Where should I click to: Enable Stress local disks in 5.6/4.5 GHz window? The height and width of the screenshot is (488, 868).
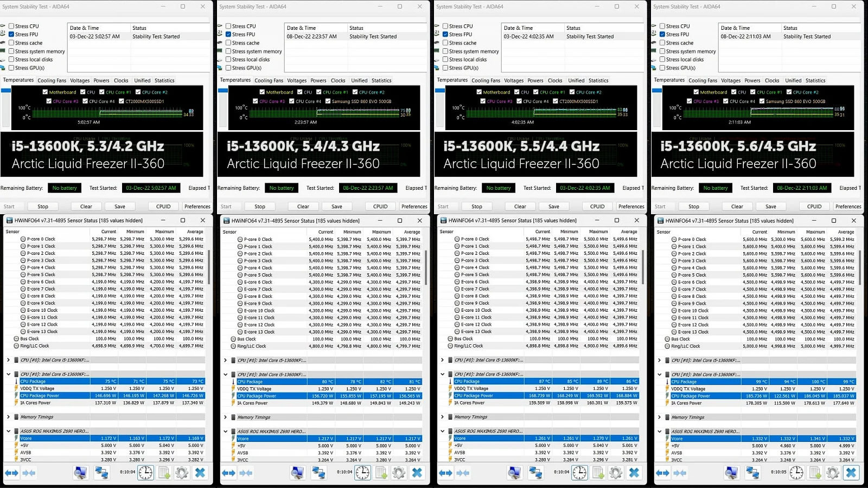point(662,60)
